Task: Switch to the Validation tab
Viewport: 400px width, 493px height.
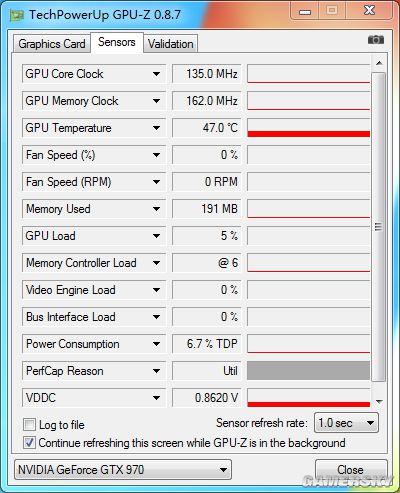Action: coord(171,44)
